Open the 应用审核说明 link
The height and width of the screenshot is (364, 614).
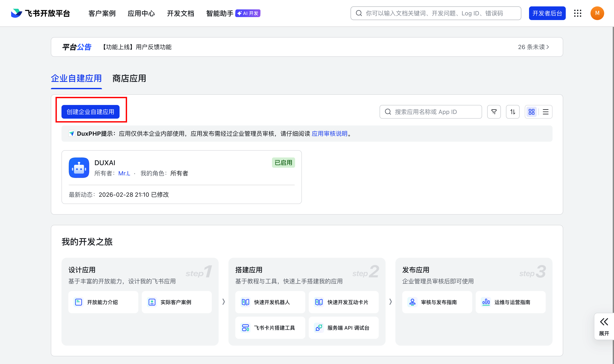pos(330,134)
